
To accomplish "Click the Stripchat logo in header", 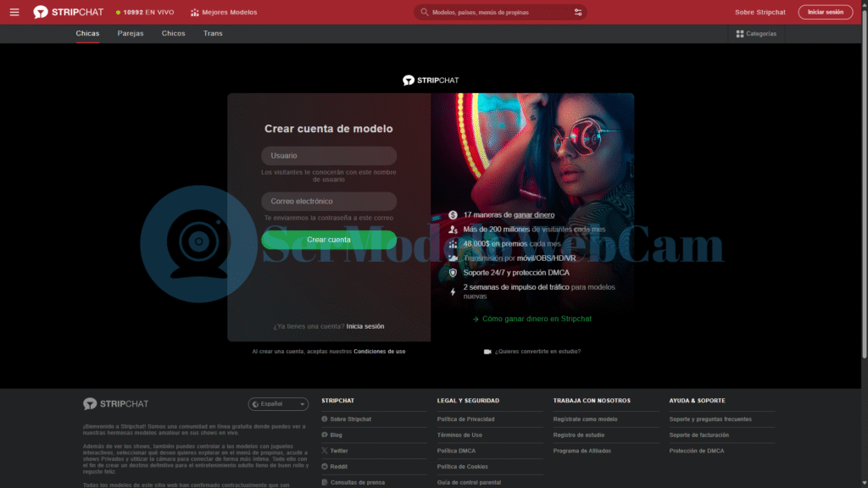I will point(68,12).
